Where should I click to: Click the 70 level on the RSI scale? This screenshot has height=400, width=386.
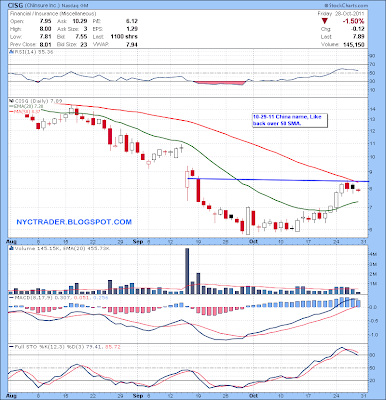pyautogui.click(x=373, y=64)
